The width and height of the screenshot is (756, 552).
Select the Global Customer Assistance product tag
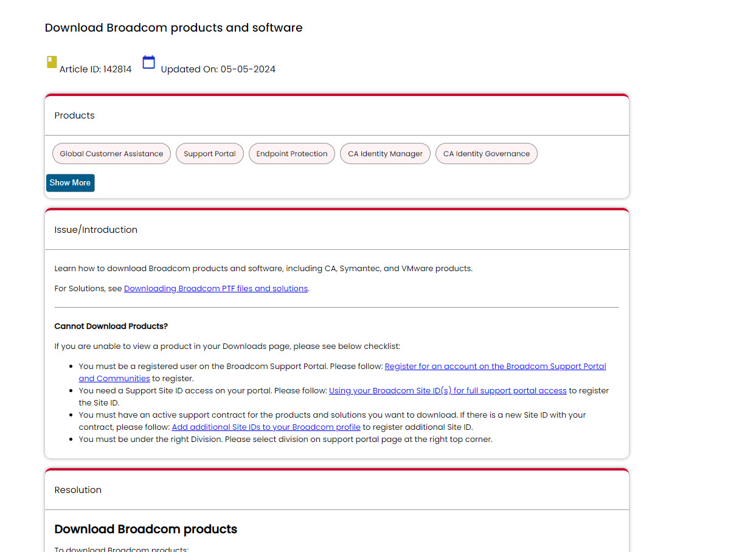(111, 154)
